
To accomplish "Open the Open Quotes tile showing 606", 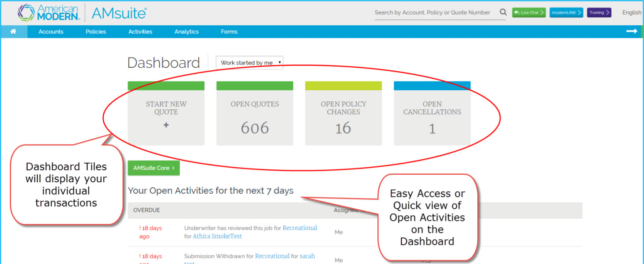I will tap(255, 118).
